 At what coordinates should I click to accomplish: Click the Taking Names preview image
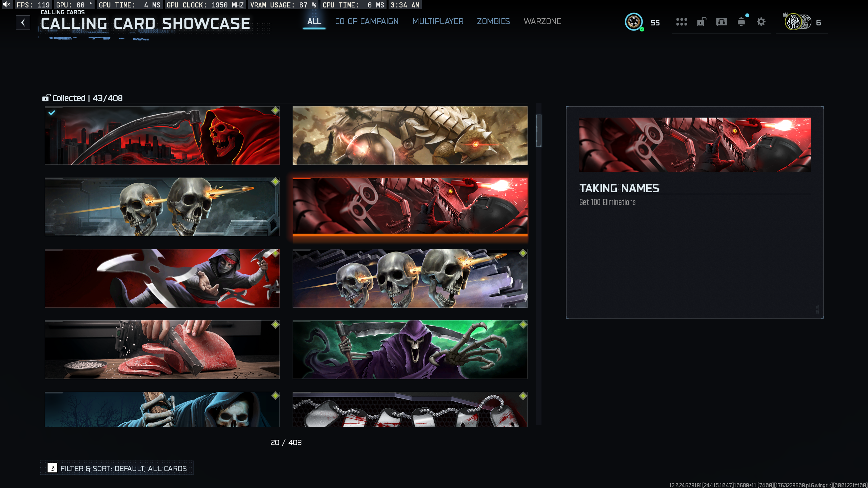tap(695, 145)
